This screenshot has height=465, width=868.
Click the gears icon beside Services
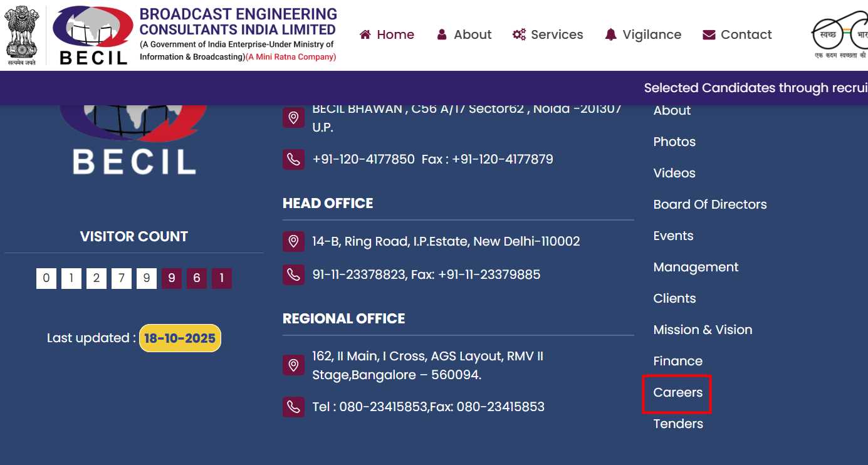click(519, 34)
